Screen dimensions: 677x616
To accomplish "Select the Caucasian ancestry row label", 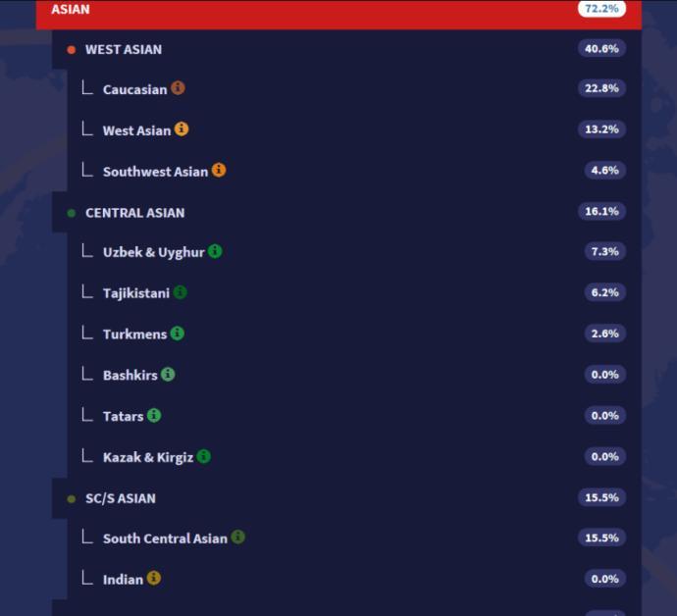I will click(x=134, y=89).
